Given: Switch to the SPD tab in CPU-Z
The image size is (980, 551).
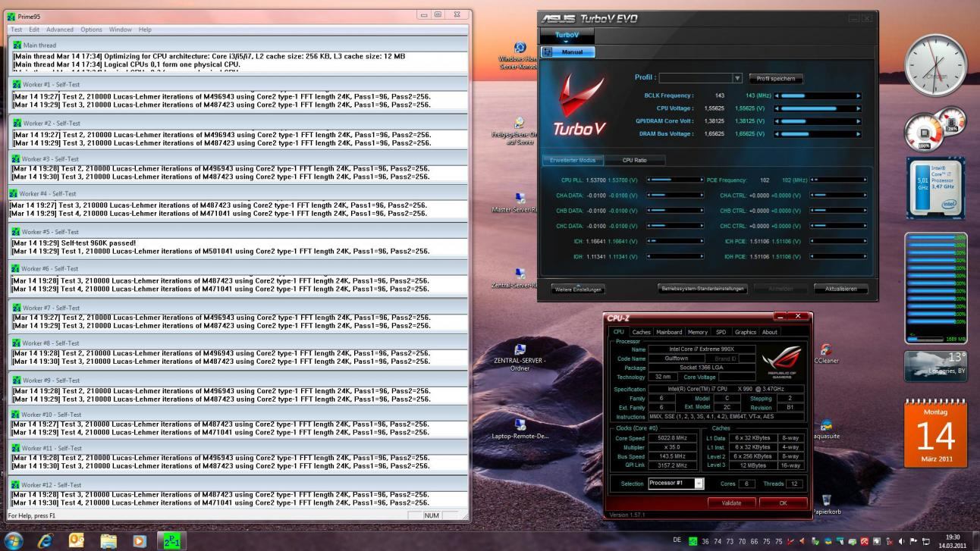Looking at the screenshot, I should click(x=721, y=332).
